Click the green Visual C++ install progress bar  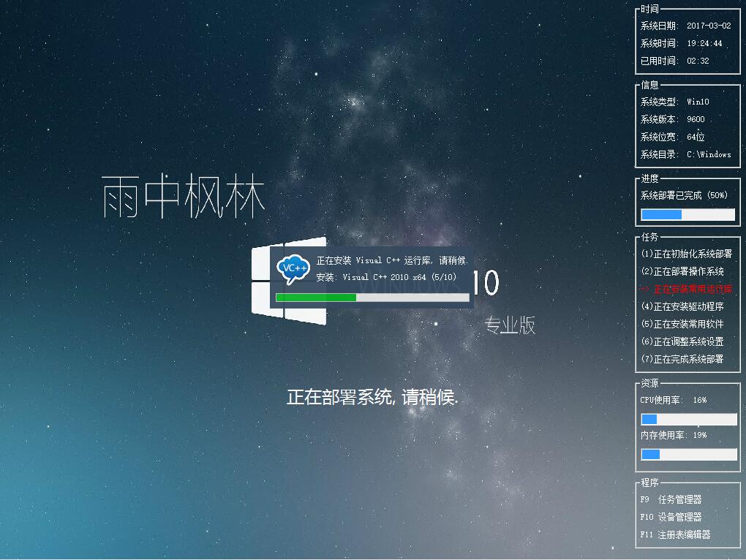pyautogui.click(x=372, y=298)
